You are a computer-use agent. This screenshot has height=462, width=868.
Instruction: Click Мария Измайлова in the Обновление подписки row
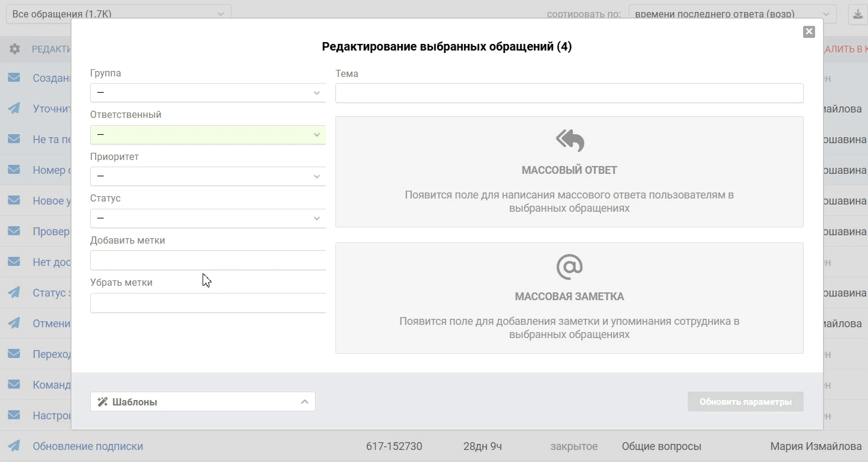point(816,446)
